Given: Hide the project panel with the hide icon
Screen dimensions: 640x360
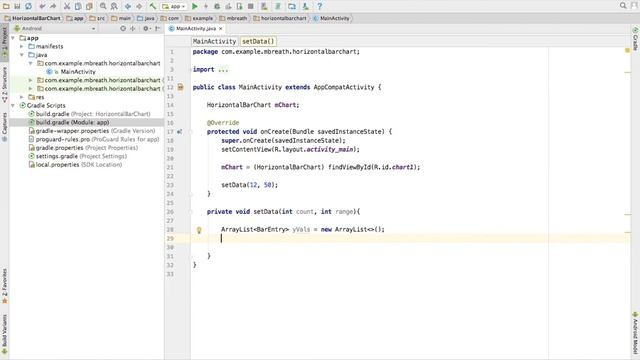Looking at the screenshot, I should coord(158,29).
